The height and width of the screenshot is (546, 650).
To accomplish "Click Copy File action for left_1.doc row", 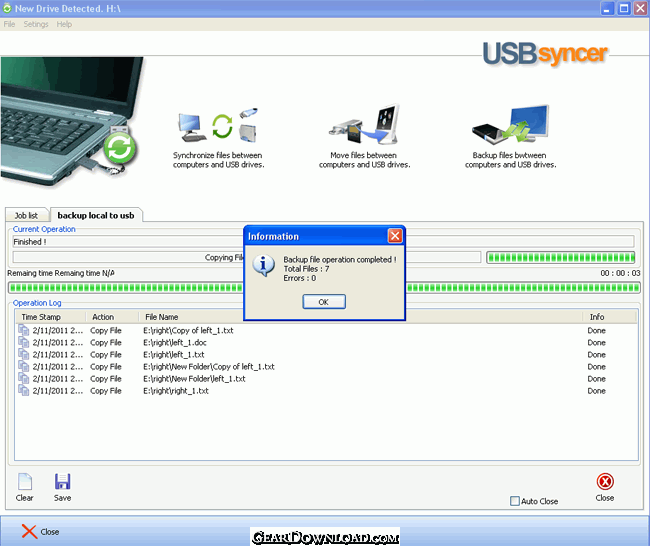I will tap(106, 342).
